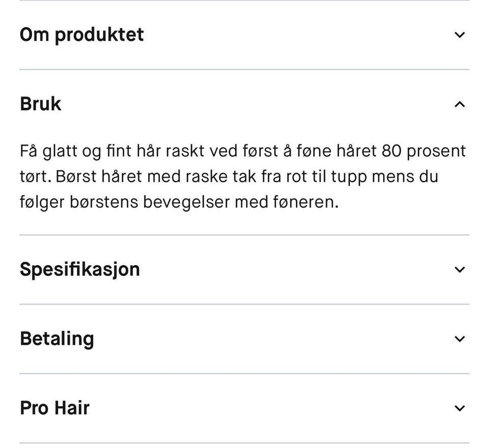Viewport: 489px width, 448px height.
Task: Expand Om produktet with its chevron arrow
Action: click(459, 35)
